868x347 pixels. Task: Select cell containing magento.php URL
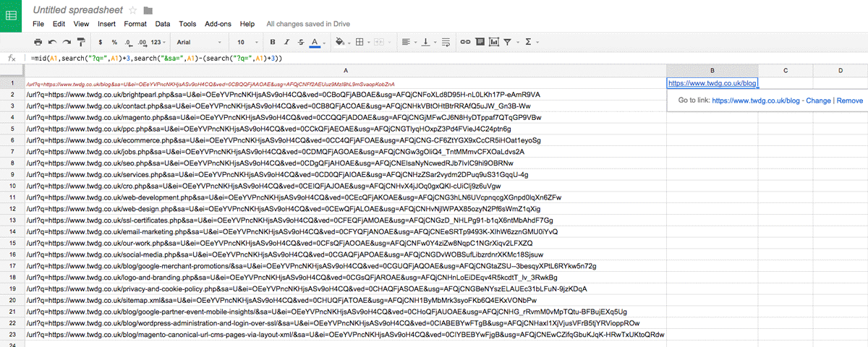(346, 117)
